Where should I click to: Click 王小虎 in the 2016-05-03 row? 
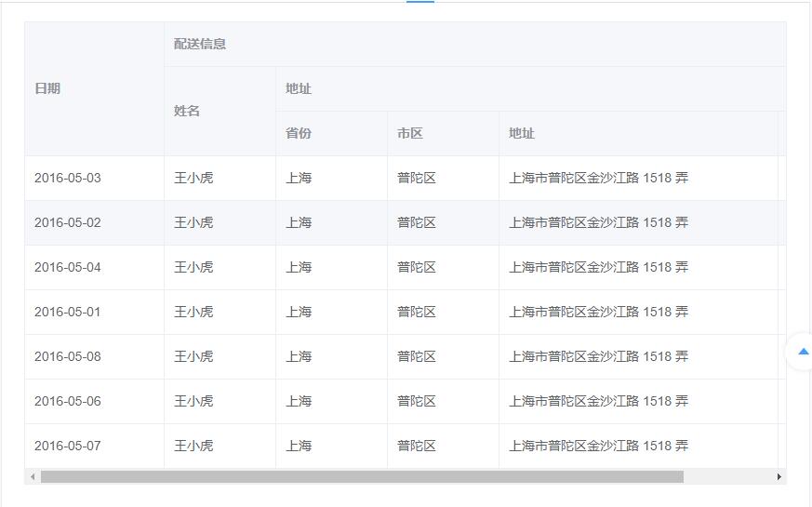point(193,179)
